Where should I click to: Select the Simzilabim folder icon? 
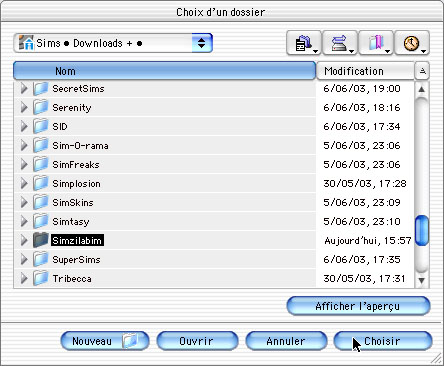pos(41,240)
